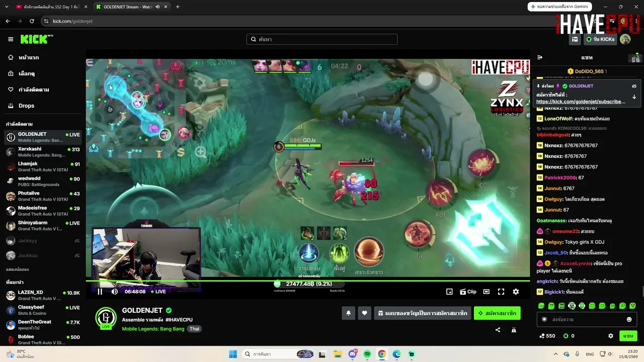The width and height of the screenshot is (644, 362).
Task: Open the user profile avatar menu
Action: [x=625, y=39]
